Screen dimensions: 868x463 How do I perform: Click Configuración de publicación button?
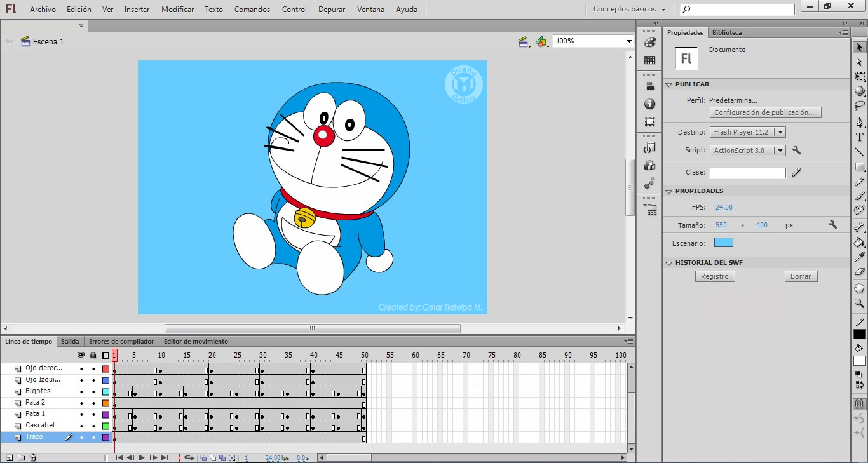coord(765,112)
